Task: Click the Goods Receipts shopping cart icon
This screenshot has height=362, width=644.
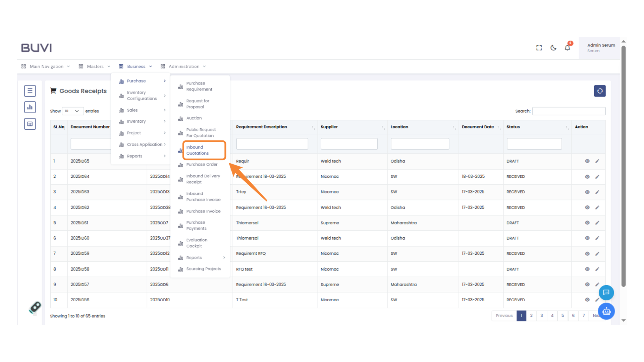Action: point(53,90)
